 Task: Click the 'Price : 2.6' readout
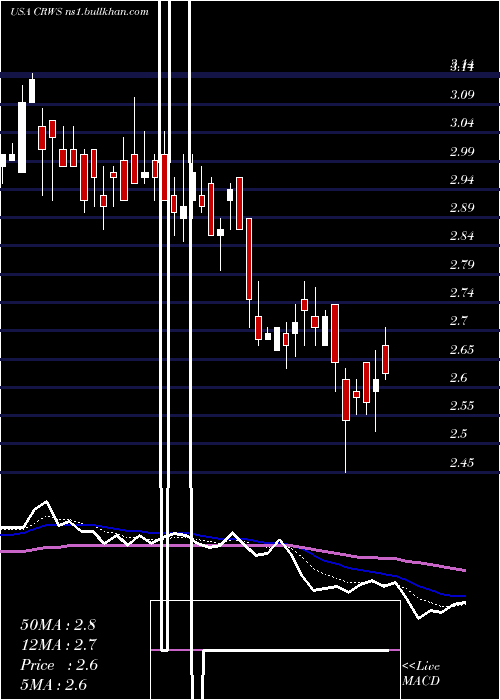58,665
